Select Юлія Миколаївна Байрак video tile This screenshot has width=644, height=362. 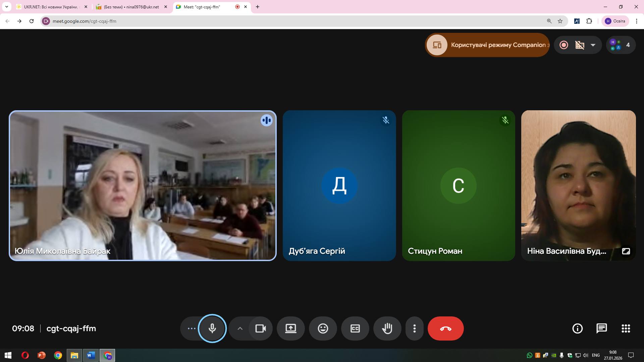point(143,185)
